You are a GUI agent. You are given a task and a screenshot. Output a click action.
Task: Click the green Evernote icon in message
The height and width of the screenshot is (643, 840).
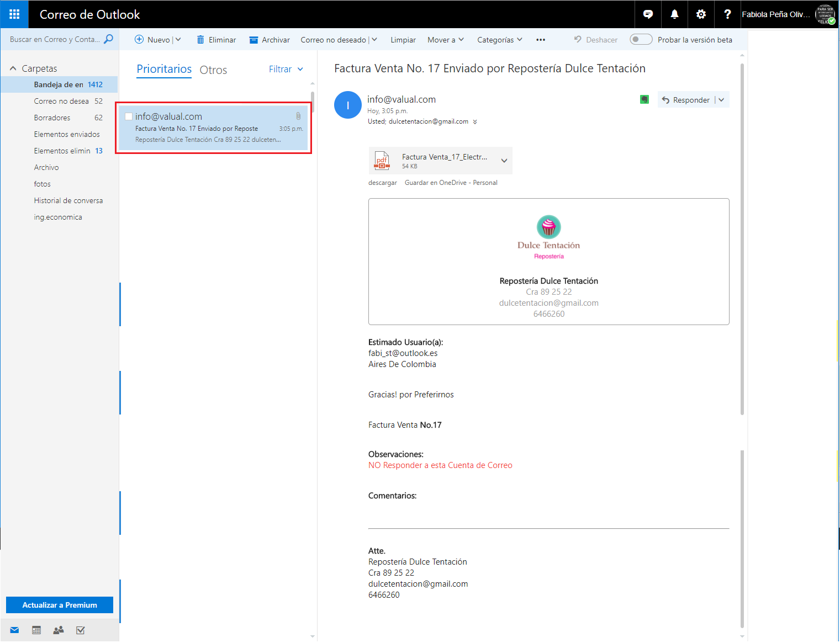point(644,100)
